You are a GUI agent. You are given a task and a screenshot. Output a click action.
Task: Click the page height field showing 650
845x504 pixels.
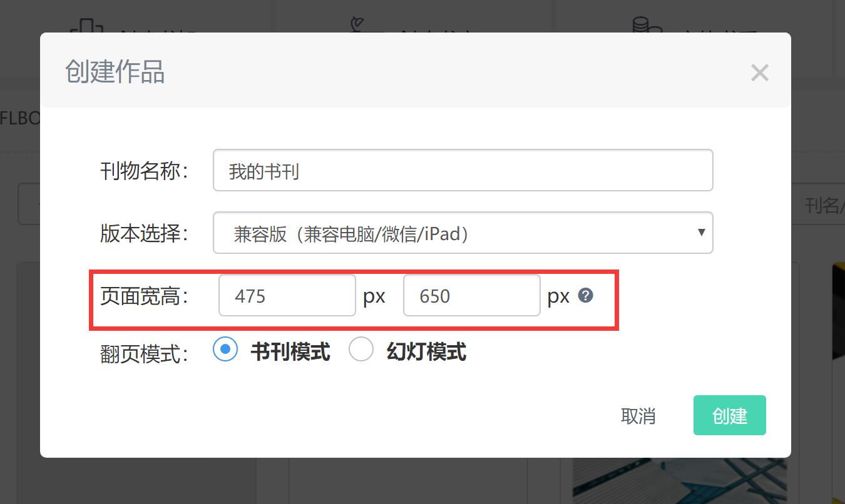click(x=472, y=295)
